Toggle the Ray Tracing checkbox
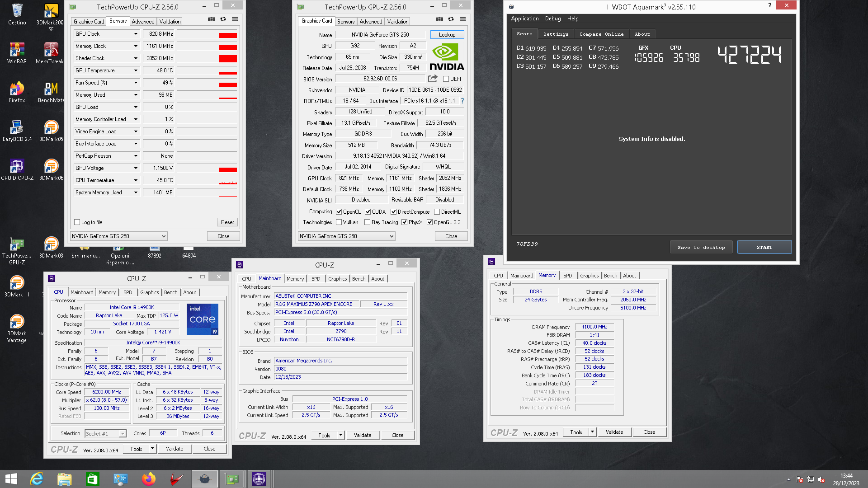868x488 pixels. pyautogui.click(x=367, y=222)
